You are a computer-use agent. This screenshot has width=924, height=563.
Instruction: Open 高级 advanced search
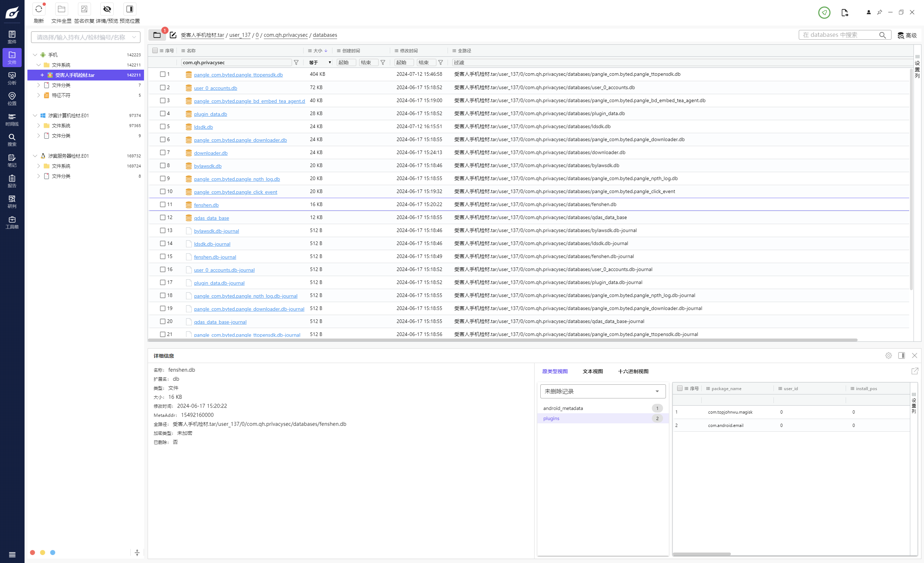[907, 35]
